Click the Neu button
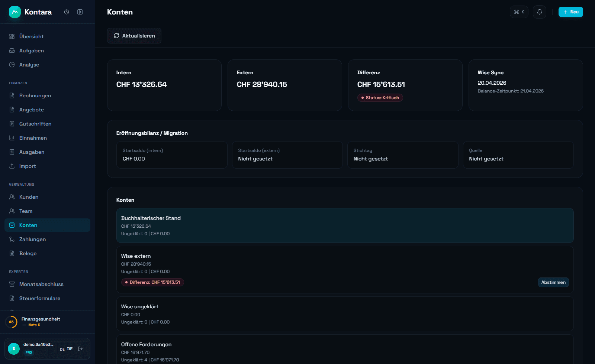Viewport: 595px width, 364px height. coord(571,12)
